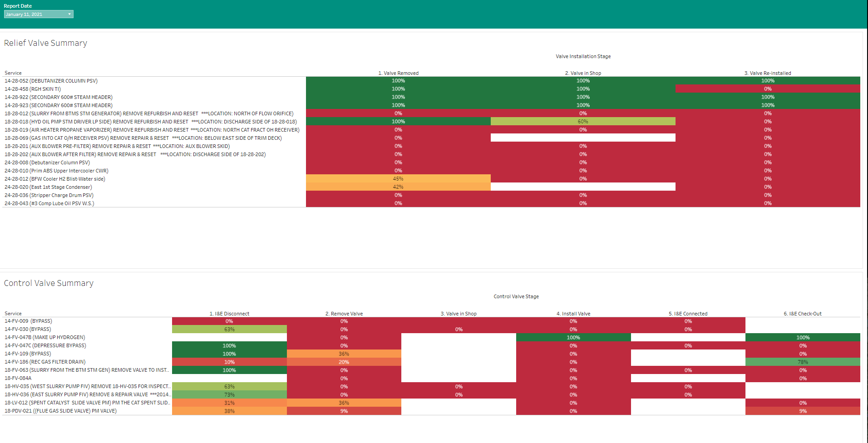Click the 36% Remove Valve cell for 14-FV-109
The height and width of the screenshot is (443, 868).
[x=344, y=354]
